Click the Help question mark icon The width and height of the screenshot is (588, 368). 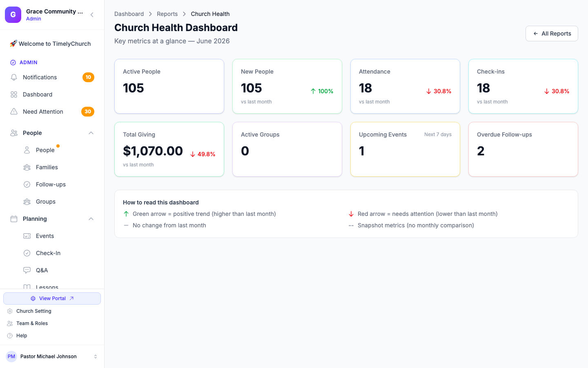pos(10,336)
